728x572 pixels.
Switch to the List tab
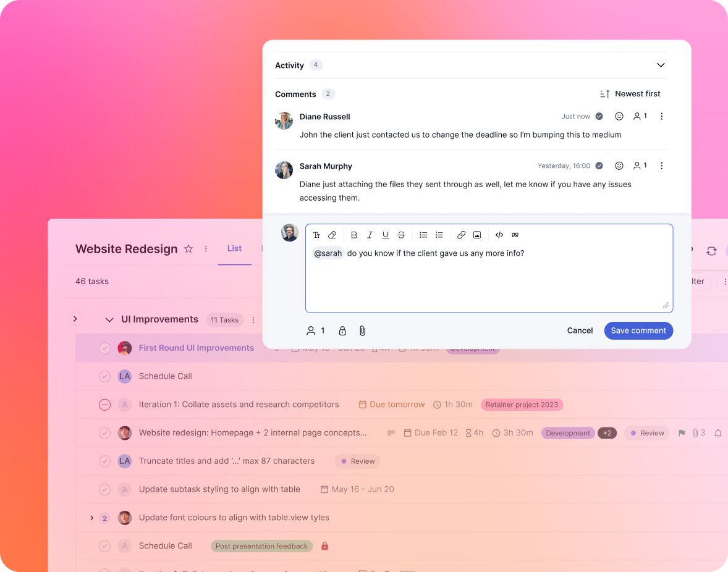234,249
